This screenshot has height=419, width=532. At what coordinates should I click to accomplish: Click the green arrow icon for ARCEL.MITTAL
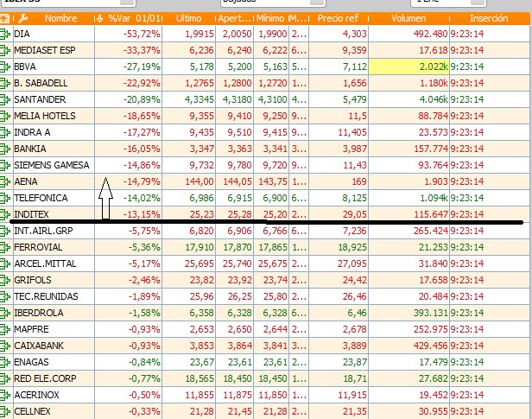[x=5, y=263]
